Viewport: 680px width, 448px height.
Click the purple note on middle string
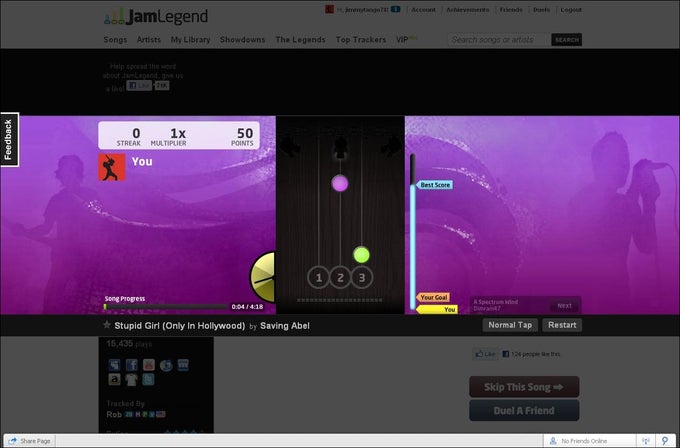click(340, 183)
